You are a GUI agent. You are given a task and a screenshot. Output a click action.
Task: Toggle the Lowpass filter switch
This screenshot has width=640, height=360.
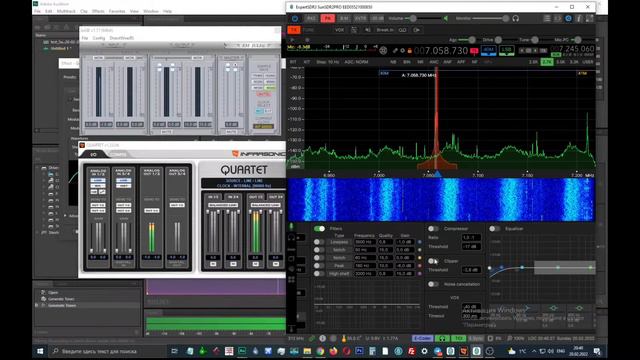[319, 242]
